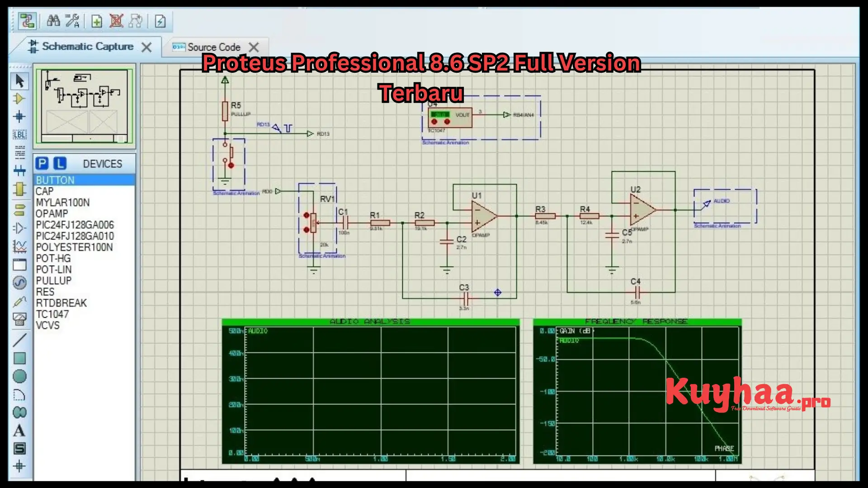Image resolution: width=868 pixels, height=488 pixels.
Task: Select the Wire Label (LBL) tool
Action: [19, 135]
